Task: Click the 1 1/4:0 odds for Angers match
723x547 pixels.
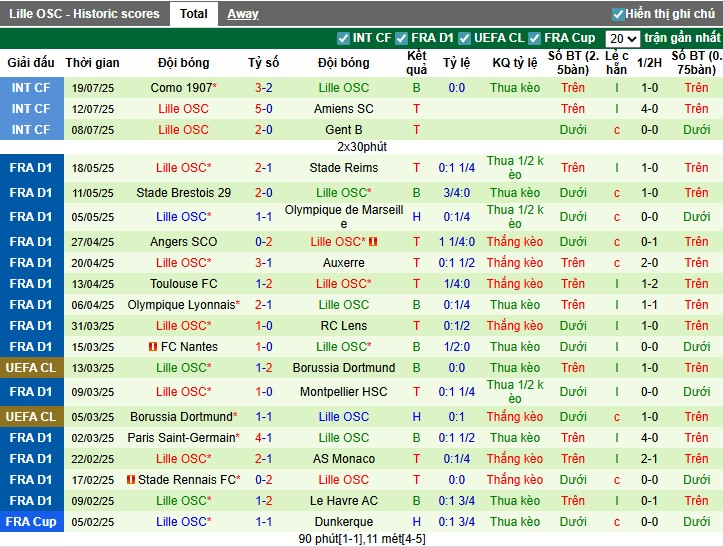Action: click(x=456, y=241)
